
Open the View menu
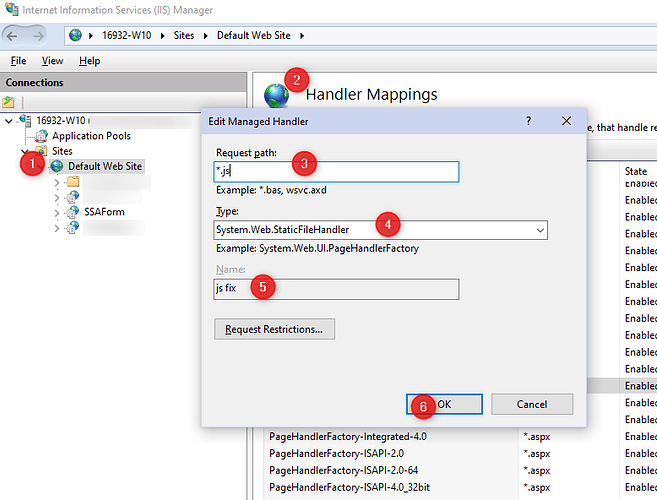pos(52,61)
